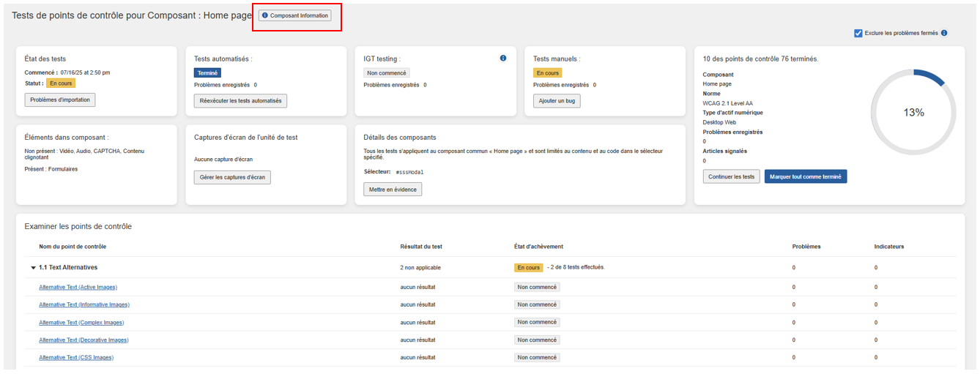Click the Mettre en évidence button

point(393,190)
